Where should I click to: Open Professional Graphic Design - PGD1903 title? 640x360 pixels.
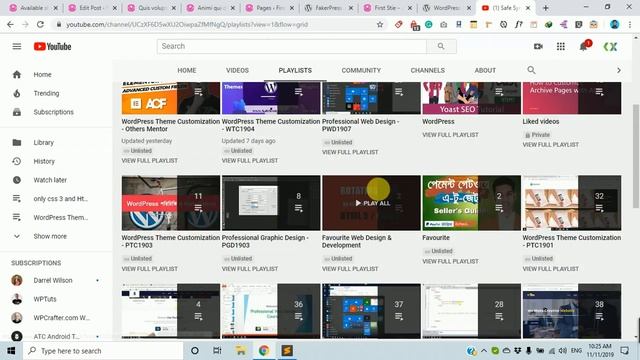coord(265,241)
